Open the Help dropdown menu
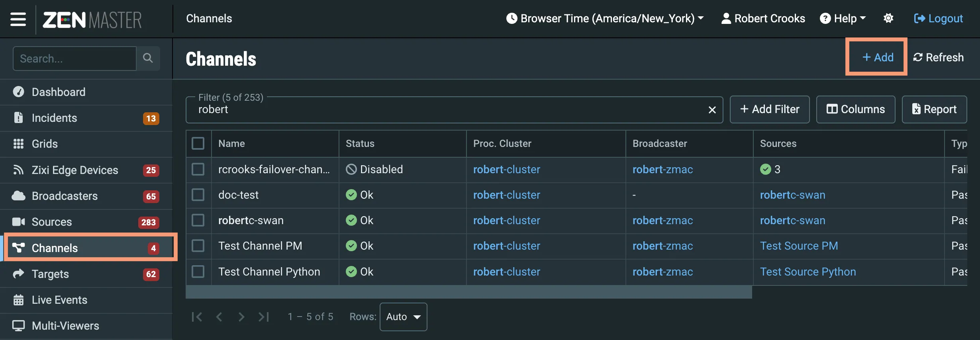The height and width of the screenshot is (340, 980). tap(843, 18)
